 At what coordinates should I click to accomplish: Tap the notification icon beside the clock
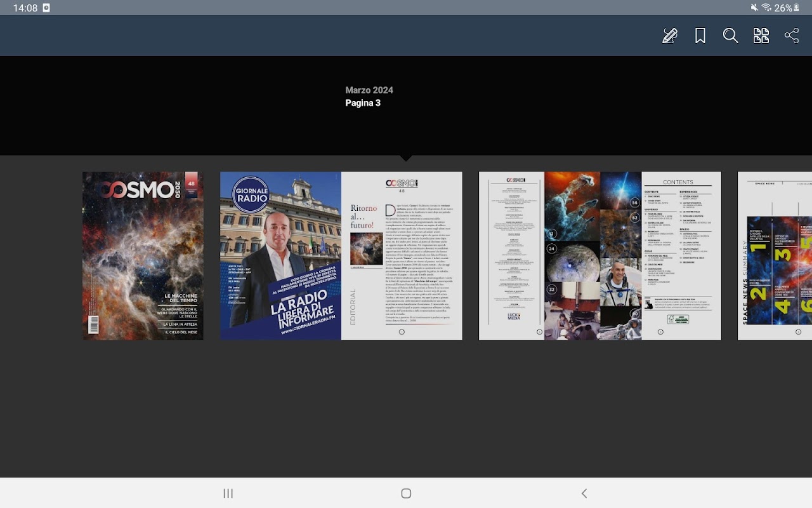tap(46, 8)
